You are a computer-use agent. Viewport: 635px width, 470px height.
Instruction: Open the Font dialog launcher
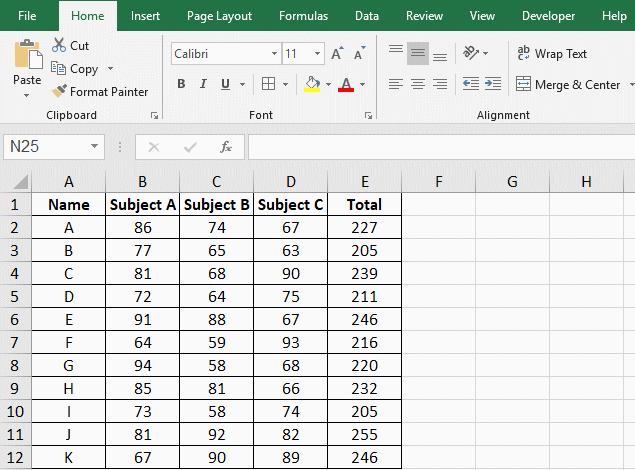(368, 116)
